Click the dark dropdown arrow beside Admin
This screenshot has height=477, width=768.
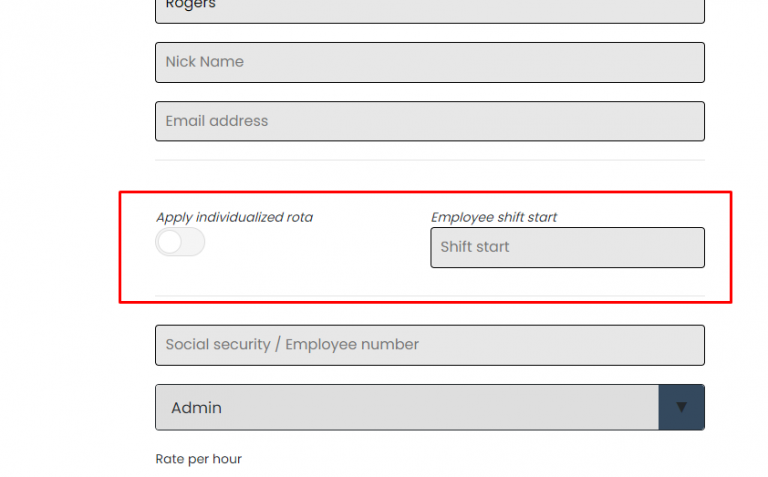coord(681,408)
